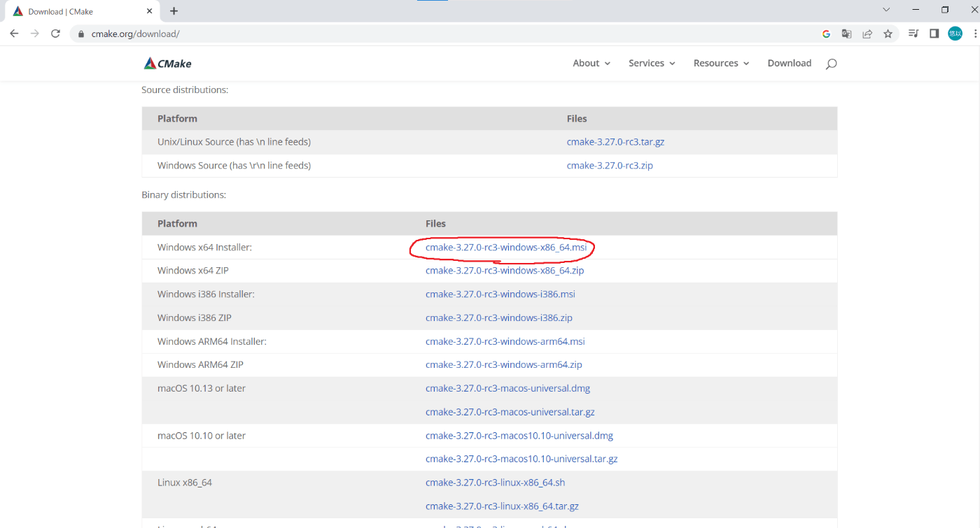Click the address bar URL
980x528 pixels.
(135, 34)
